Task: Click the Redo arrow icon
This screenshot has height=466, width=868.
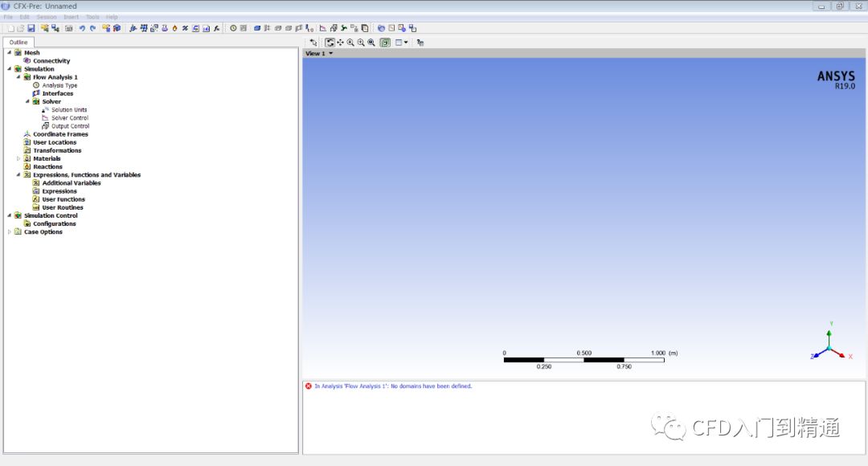Action: 93,28
